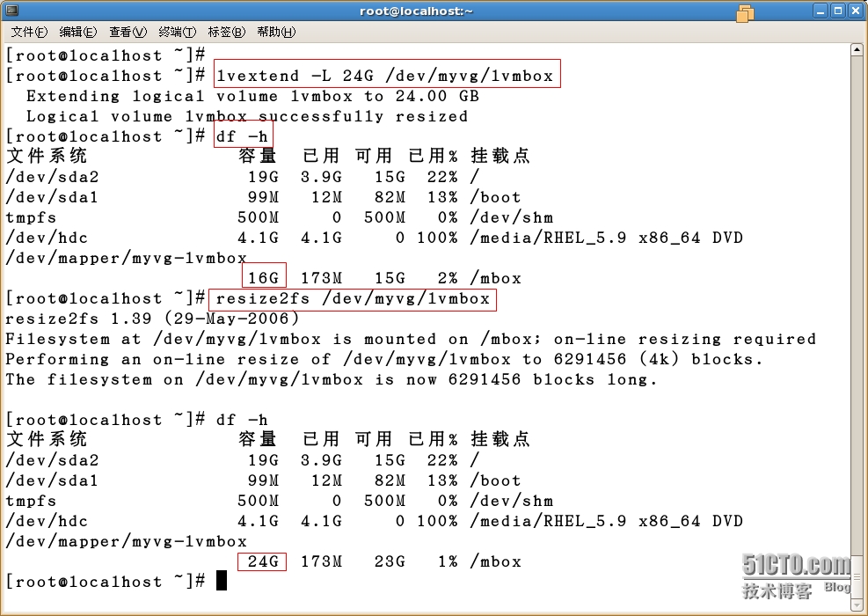
Task: Click the terminal cursor at last prompt
Action: [x=222, y=581]
